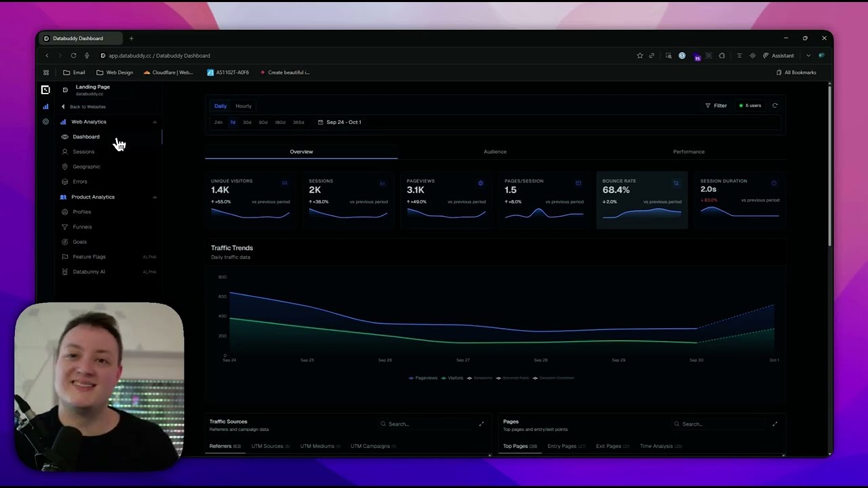
Task: Toggle the Visitors series in chart legend
Action: [x=452, y=378]
